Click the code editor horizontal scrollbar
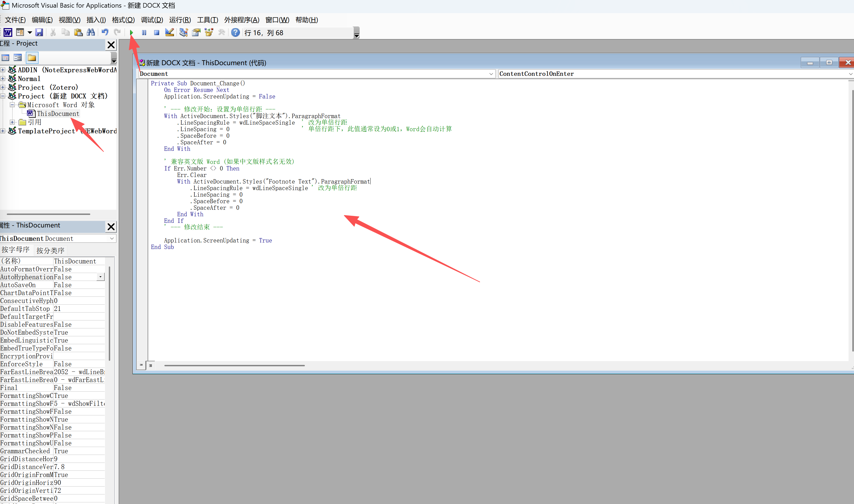The image size is (854, 504). [234, 365]
